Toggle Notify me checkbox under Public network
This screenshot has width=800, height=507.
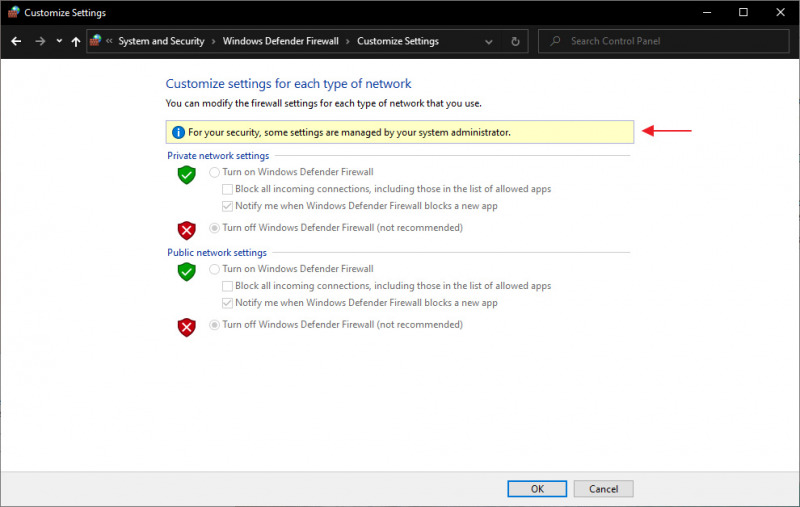[x=227, y=303]
